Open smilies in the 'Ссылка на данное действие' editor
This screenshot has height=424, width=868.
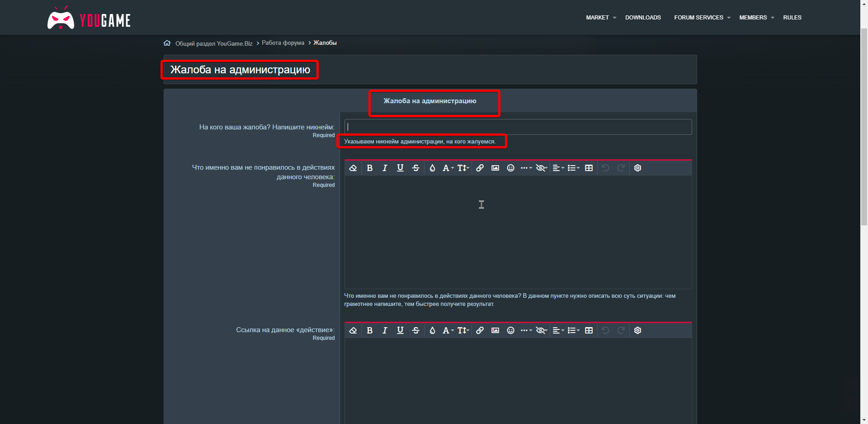(x=511, y=330)
